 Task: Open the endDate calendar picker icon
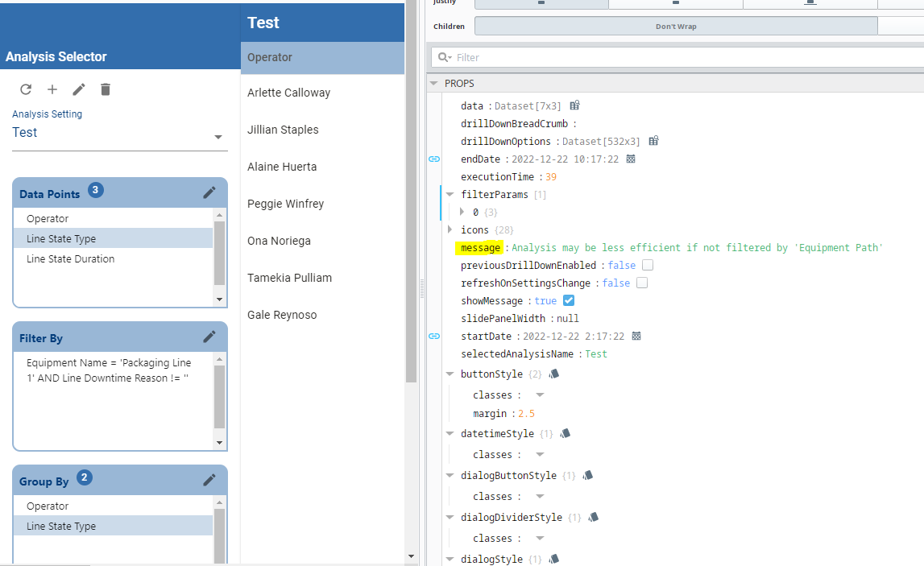click(631, 159)
